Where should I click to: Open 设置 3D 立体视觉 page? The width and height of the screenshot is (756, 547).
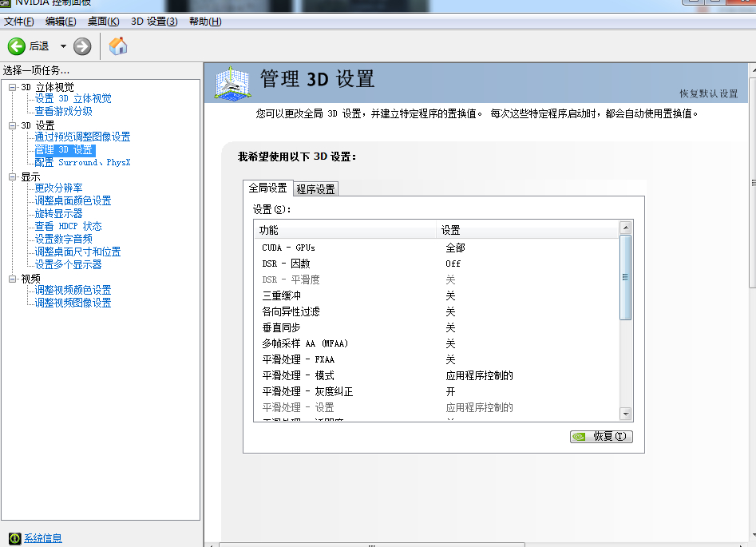73,98
